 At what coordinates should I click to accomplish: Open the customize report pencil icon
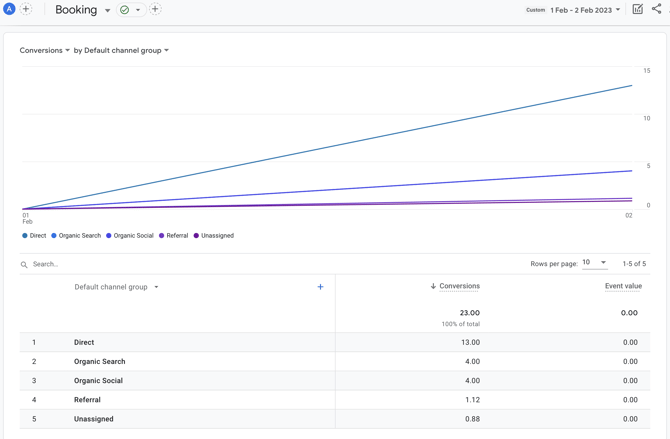(x=637, y=9)
